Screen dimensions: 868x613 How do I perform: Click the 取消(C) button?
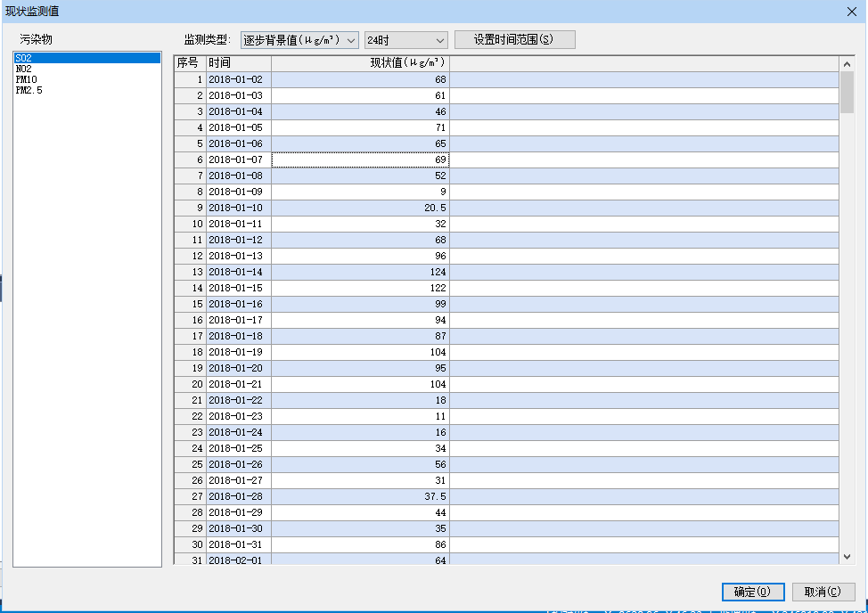[823, 592]
